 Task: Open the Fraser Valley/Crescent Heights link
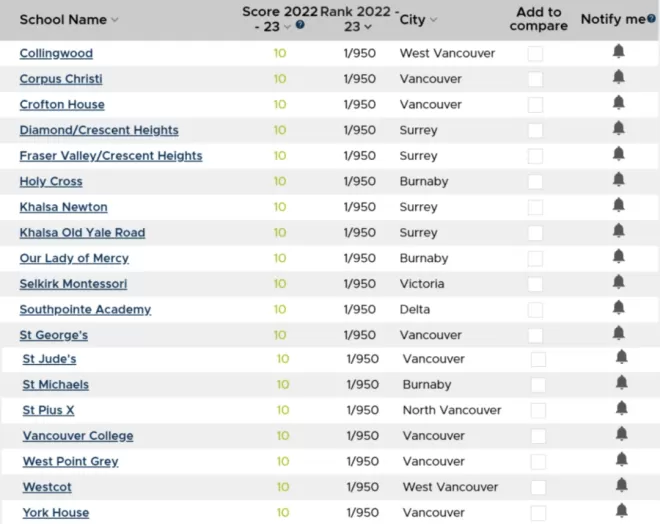(x=111, y=156)
